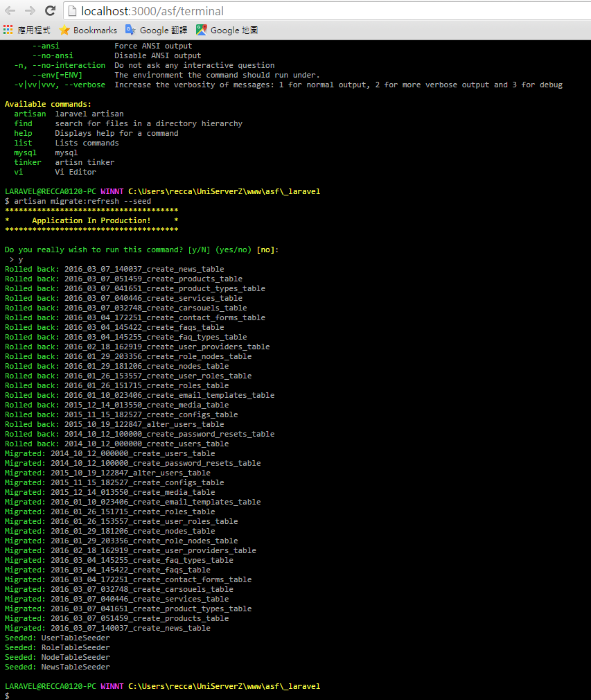Click the browser Forward arrow
The image size is (591, 700).
coord(30,10)
